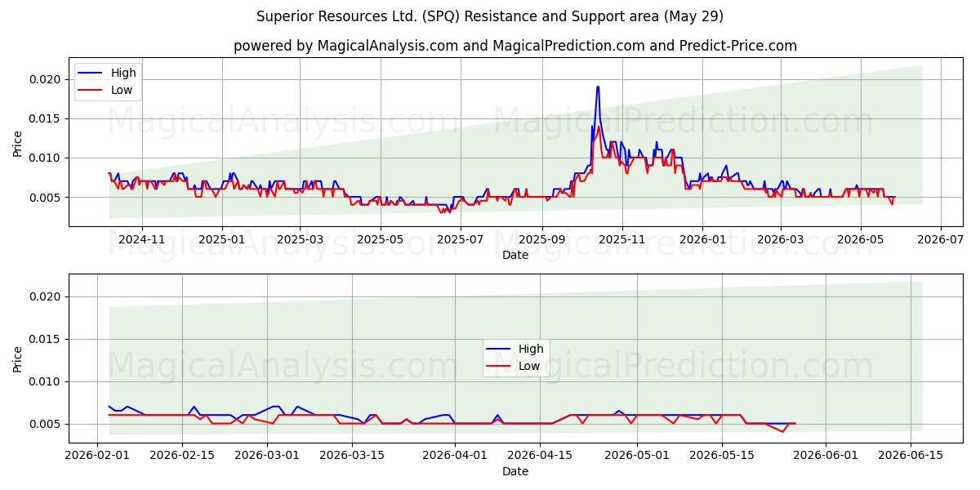Click the bottom chart '2026-05-01' date label
980x490 pixels.
(x=636, y=457)
